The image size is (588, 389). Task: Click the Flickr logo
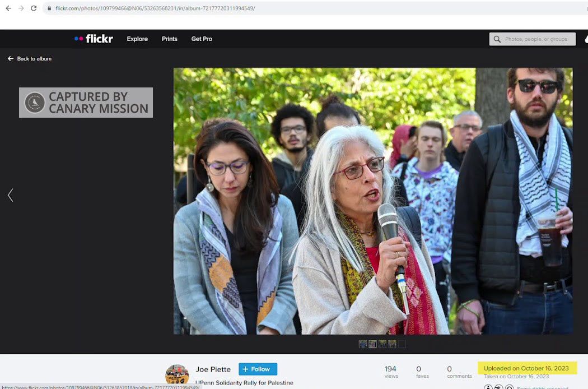(94, 39)
